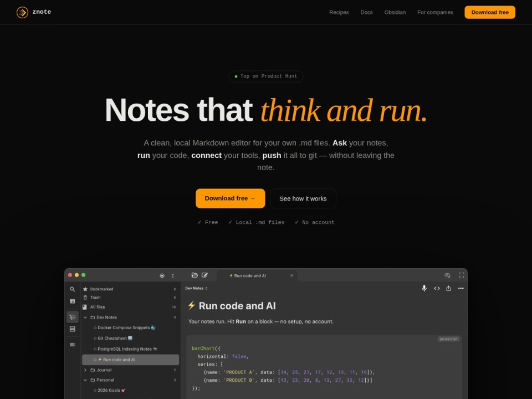The height and width of the screenshot is (399, 532).
Task: Click the hero Download free arrow button
Action: (x=230, y=198)
